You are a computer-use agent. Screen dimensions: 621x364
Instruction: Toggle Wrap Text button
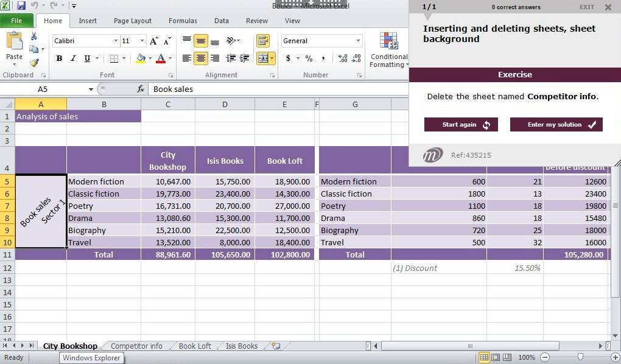tap(263, 41)
